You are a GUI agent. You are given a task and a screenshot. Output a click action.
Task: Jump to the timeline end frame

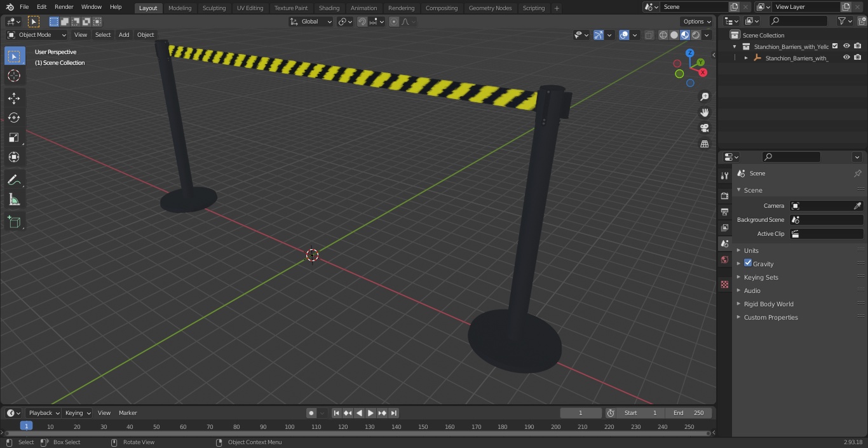pos(394,413)
